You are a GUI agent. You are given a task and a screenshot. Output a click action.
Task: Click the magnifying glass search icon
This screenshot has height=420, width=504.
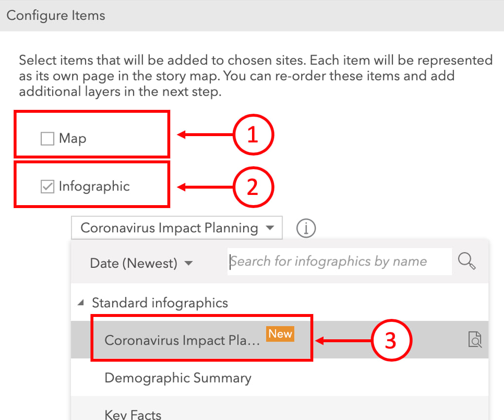click(x=467, y=262)
